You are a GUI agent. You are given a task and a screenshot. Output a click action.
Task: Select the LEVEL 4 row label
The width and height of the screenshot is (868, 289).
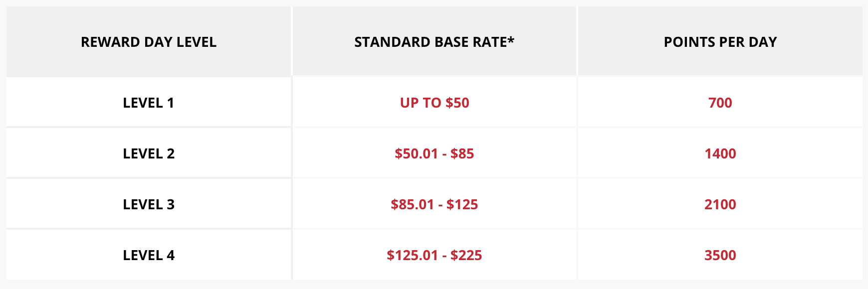(149, 255)
